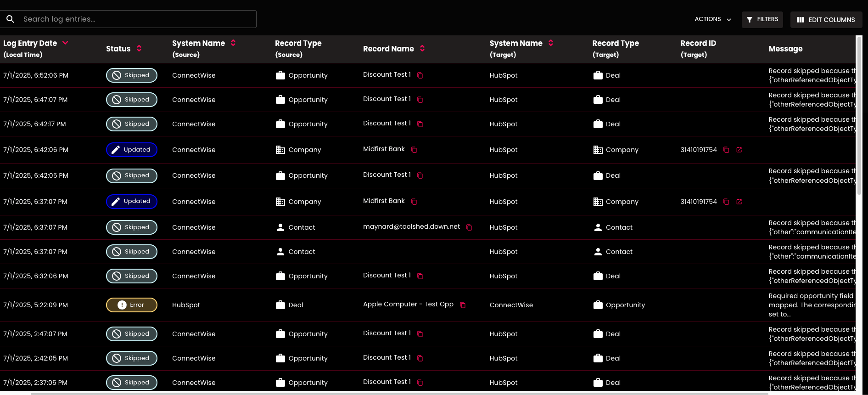868x395 pixels.
Task: Click target Deal icon in 6:47:07 PM row
Action: pos(598,100)
